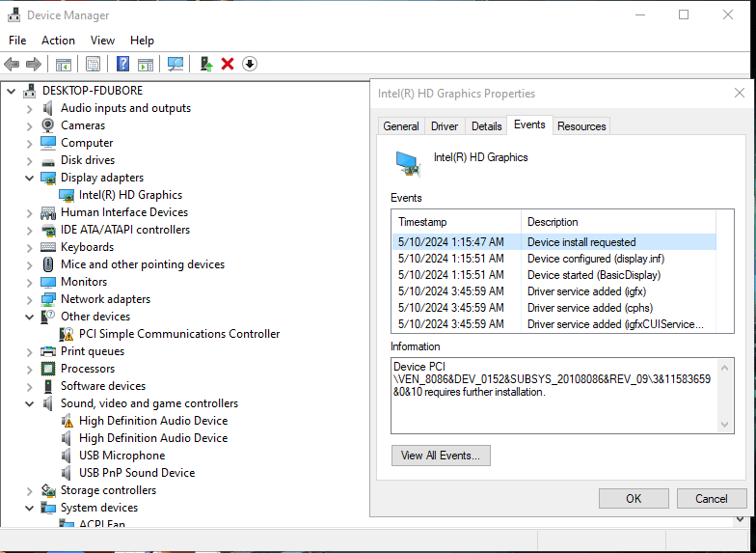The image size is (756, 553).
Task: Click the Cameras category icon
Action: pos(48,125)
